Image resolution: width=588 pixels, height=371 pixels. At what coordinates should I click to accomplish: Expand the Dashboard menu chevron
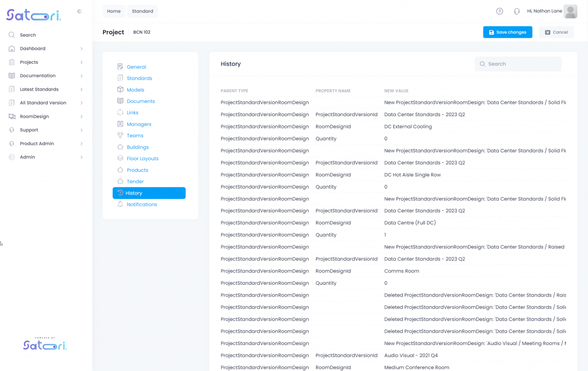point(81,49)
